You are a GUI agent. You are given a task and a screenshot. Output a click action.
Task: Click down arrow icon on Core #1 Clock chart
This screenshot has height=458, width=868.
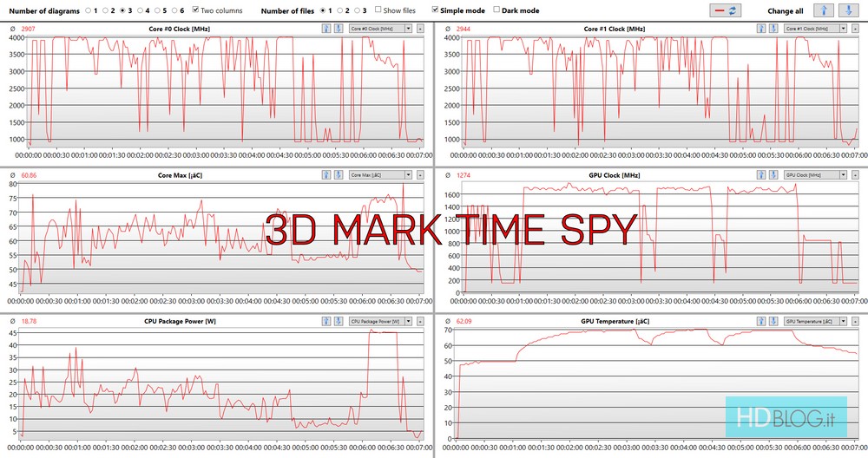click(773, 29)
